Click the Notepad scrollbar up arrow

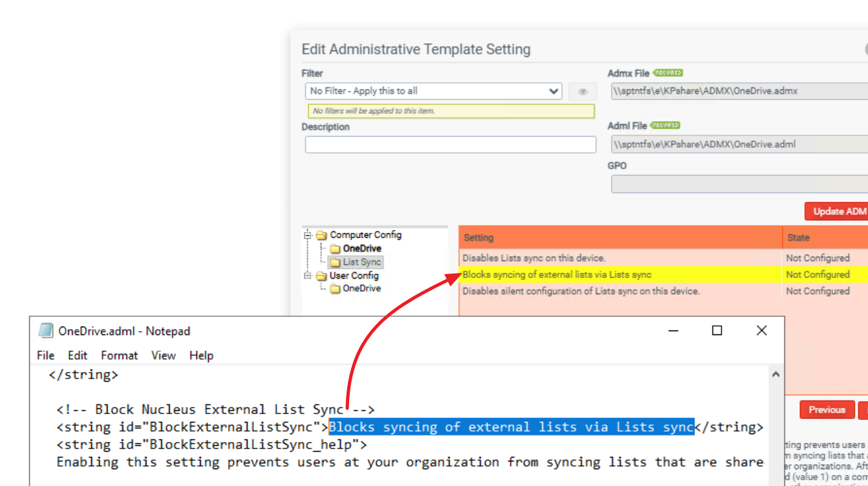776,375
